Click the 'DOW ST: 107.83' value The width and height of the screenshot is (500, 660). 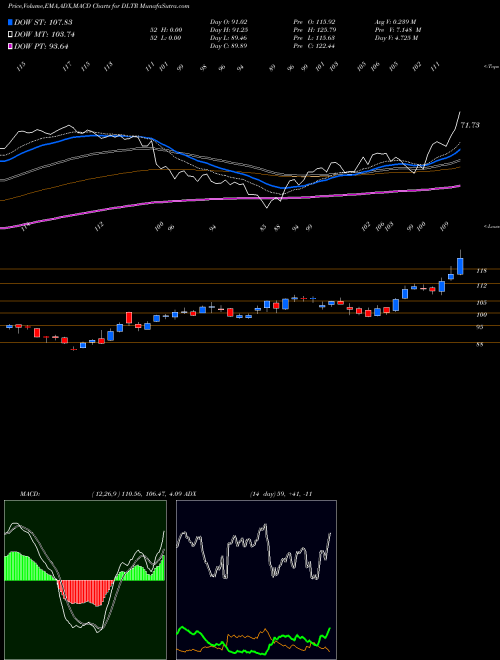point(43,22)
